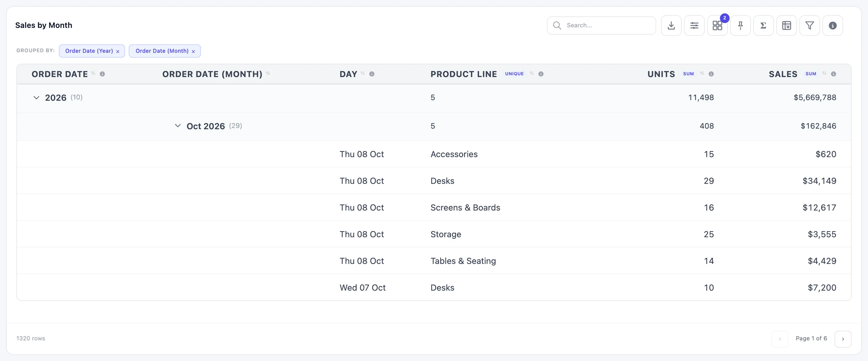Click the Screens & Boards cell
Screen dimensions: 868x361
465,207
